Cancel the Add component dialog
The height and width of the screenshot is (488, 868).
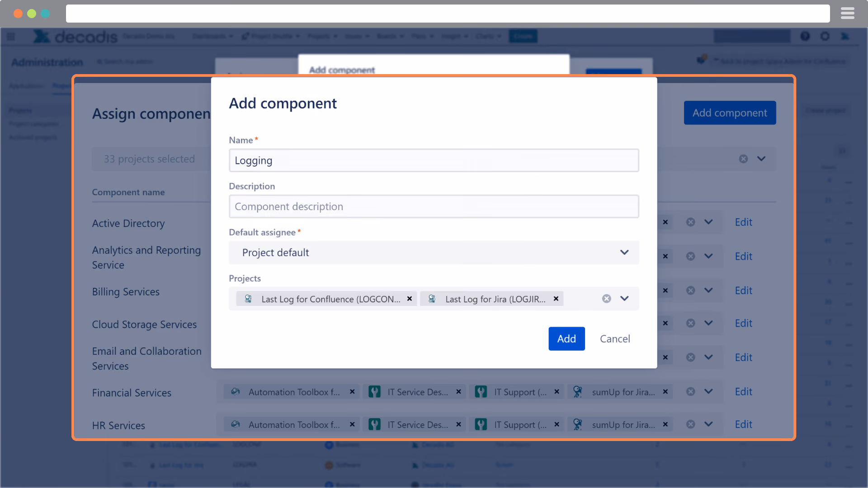coord(615,339)
